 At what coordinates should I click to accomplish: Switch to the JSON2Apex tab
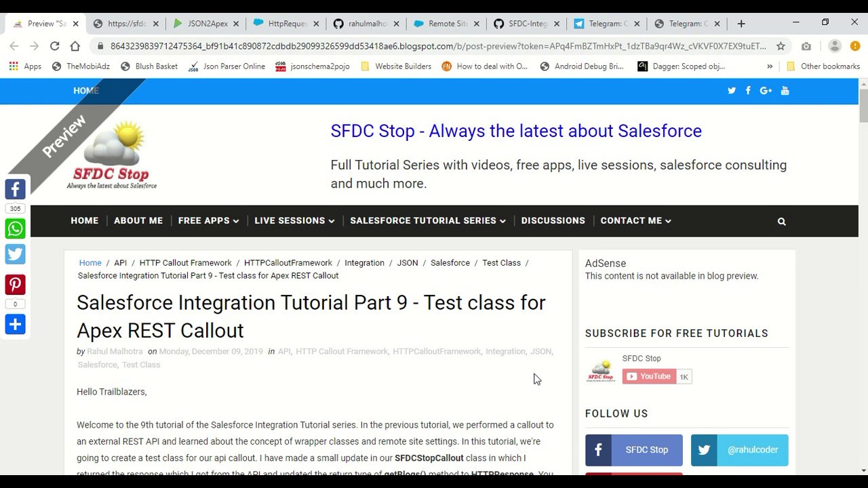click(207, 24)
